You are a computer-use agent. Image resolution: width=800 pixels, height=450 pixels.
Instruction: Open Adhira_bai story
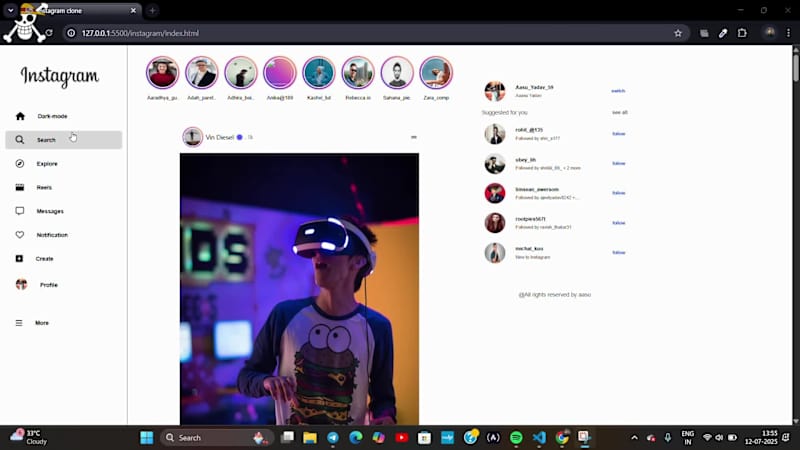tap(241, 72)
